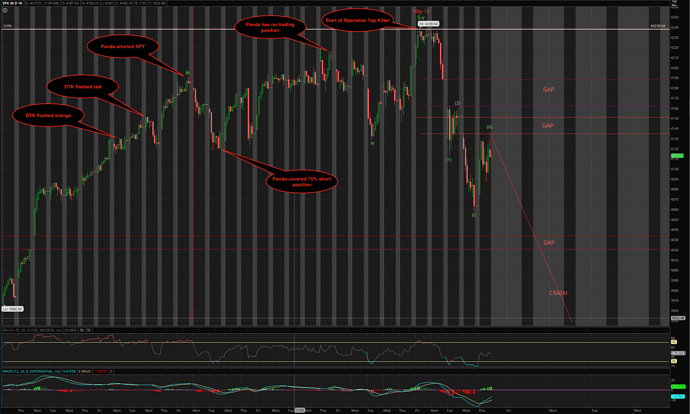Click the red MACD difference value cell

pyautogui.click(x=101, y=371)
